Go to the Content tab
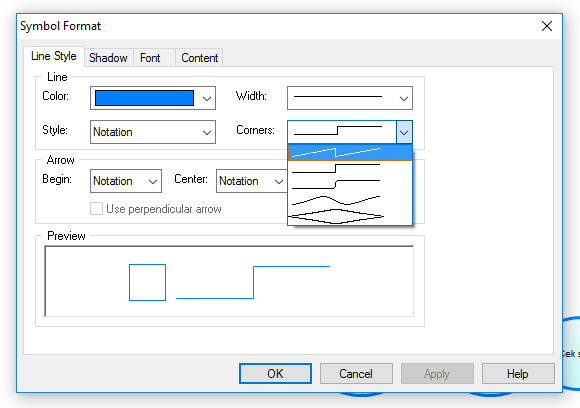 [x=199, y=58]
